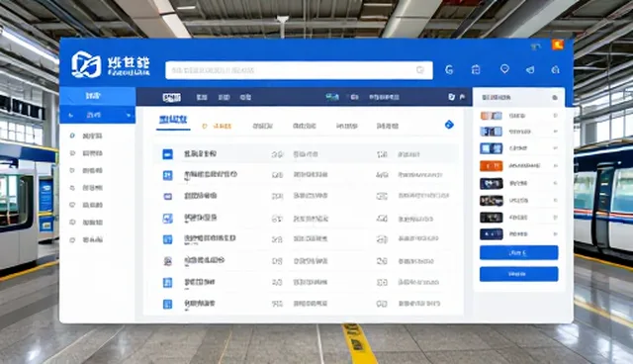Switch to the orange-colored tab above the list
The image size is (633, 364).
coord(218,127)
